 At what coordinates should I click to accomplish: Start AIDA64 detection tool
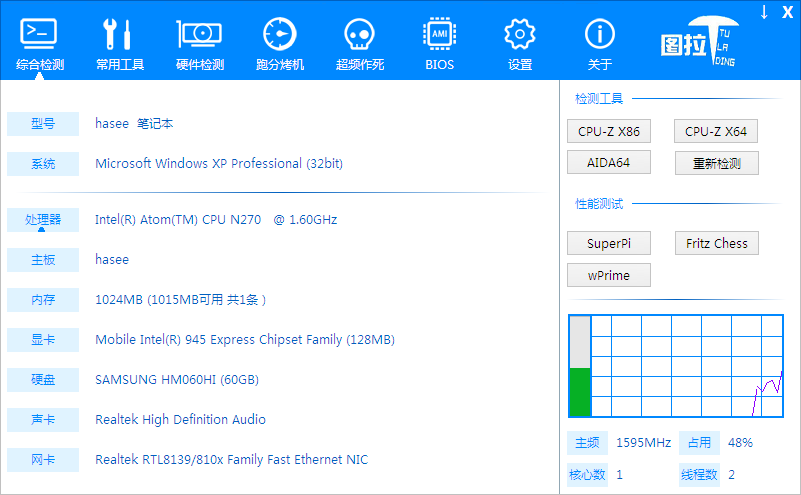(609, 162)
